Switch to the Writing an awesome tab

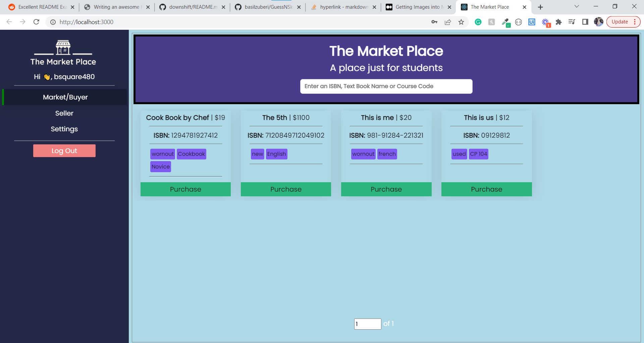(x=117, y=7)
